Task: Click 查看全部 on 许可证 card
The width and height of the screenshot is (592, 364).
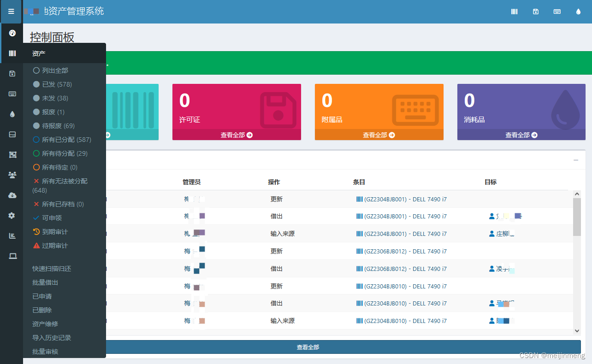Action: pyautogui.click(x=237, y=135)
